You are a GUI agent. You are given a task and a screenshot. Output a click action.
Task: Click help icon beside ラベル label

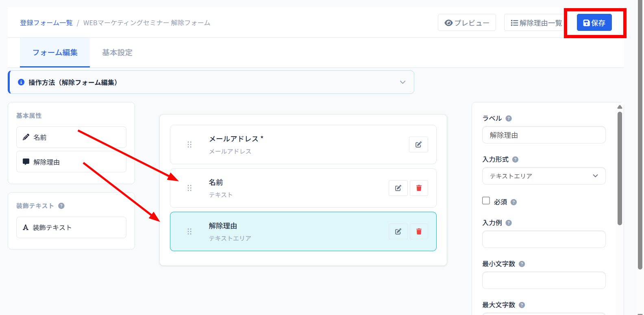click(x=509, y=119)
